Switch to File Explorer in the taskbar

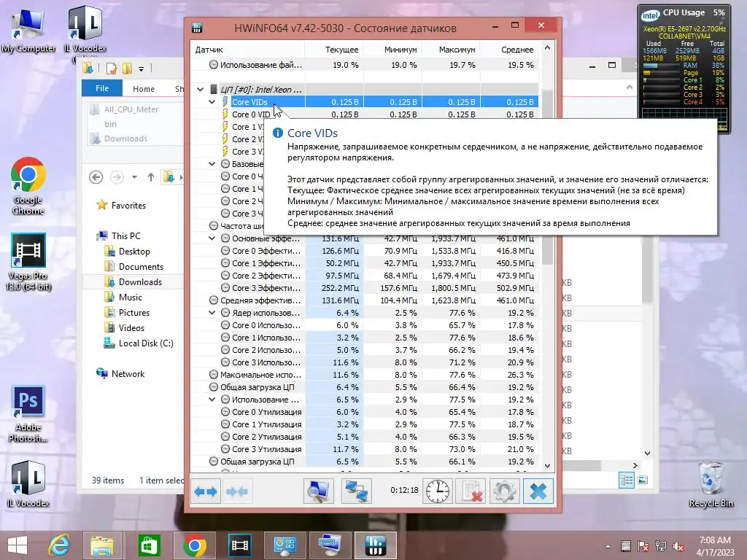pos(102,545)
